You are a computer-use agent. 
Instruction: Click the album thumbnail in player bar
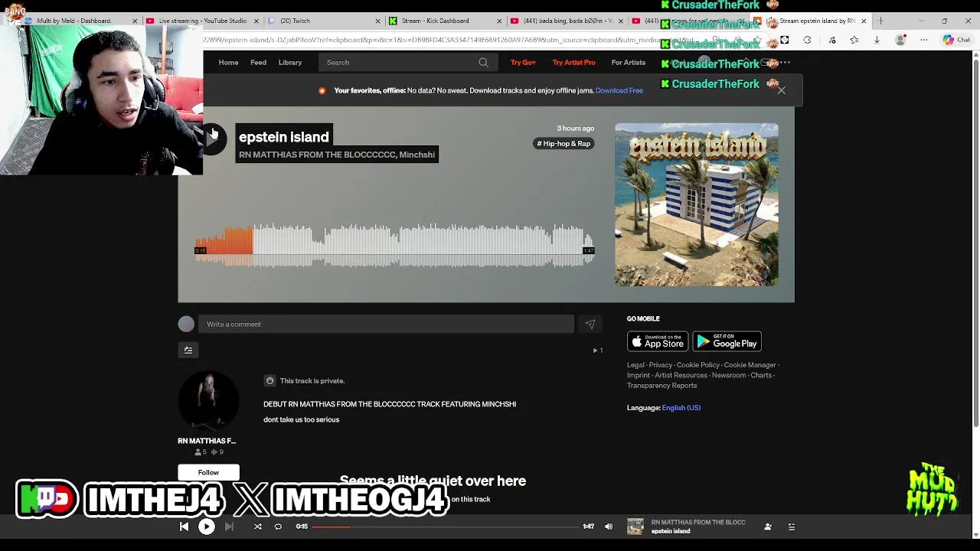coord(635,527)
